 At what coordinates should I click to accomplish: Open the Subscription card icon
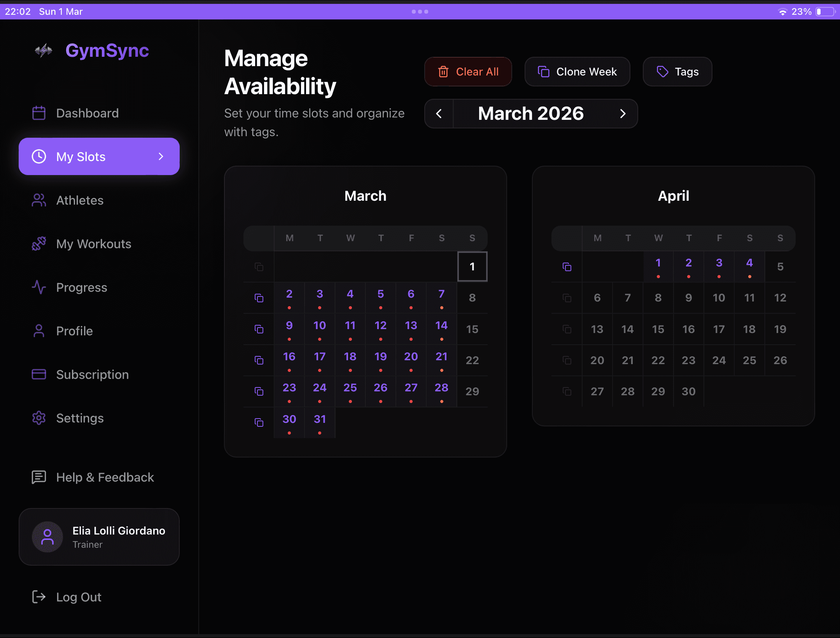click(39, 374)
